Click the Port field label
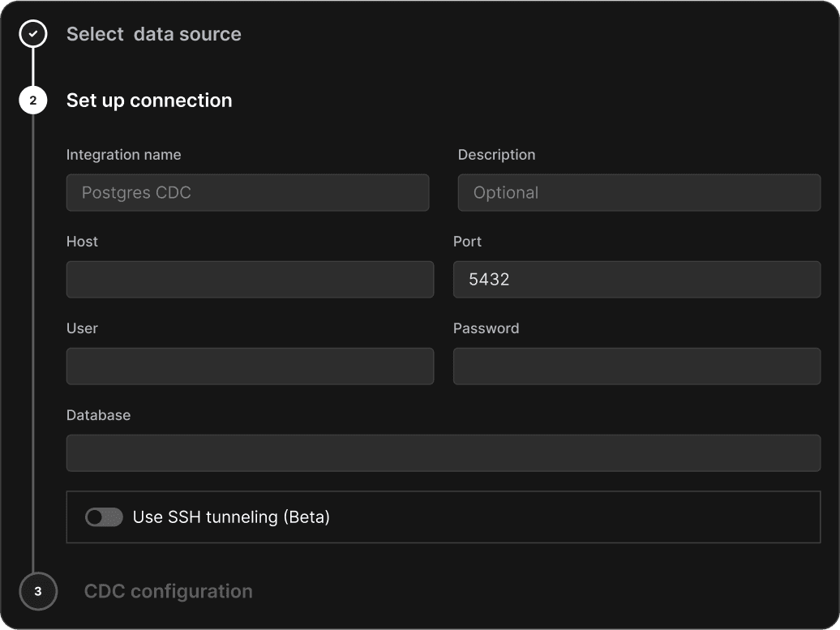840x630 pixels. coord(467,242)
